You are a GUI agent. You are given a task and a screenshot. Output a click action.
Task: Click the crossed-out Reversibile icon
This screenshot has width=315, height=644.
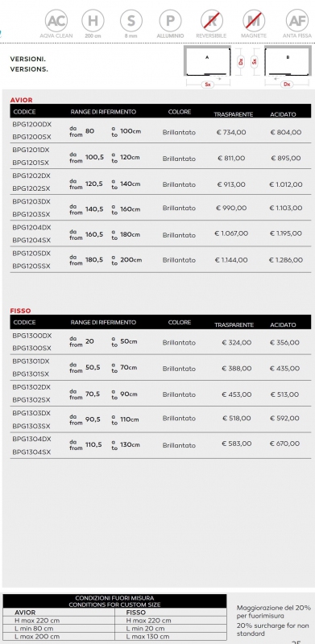coord(212,21)
